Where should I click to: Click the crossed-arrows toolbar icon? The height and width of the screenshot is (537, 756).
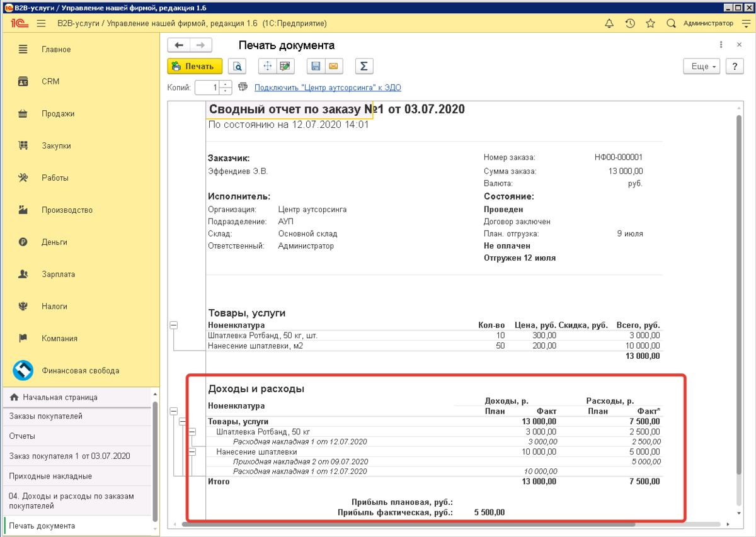pyautogui.click(x=268, y=66)
